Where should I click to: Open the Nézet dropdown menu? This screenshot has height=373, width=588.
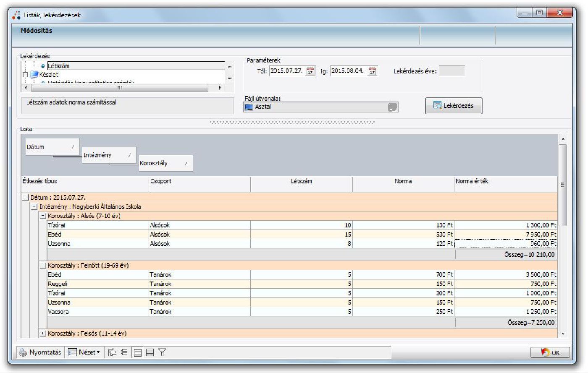84,352
